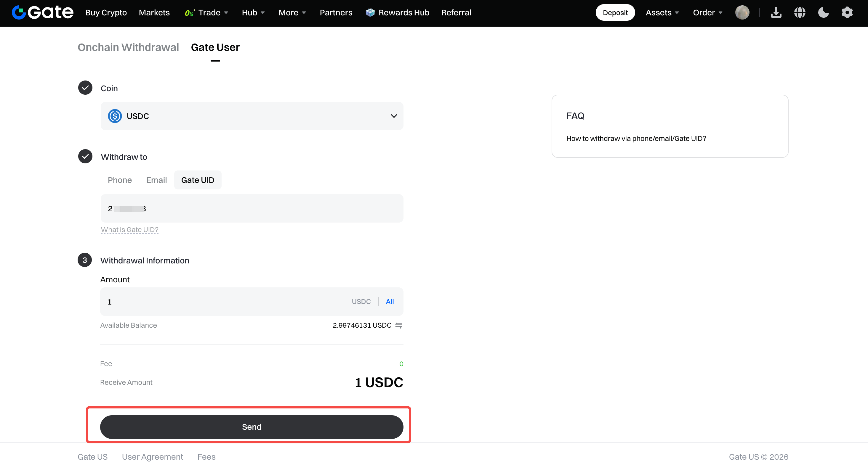Focus the Gate UID input field

(x=252, y=208)
